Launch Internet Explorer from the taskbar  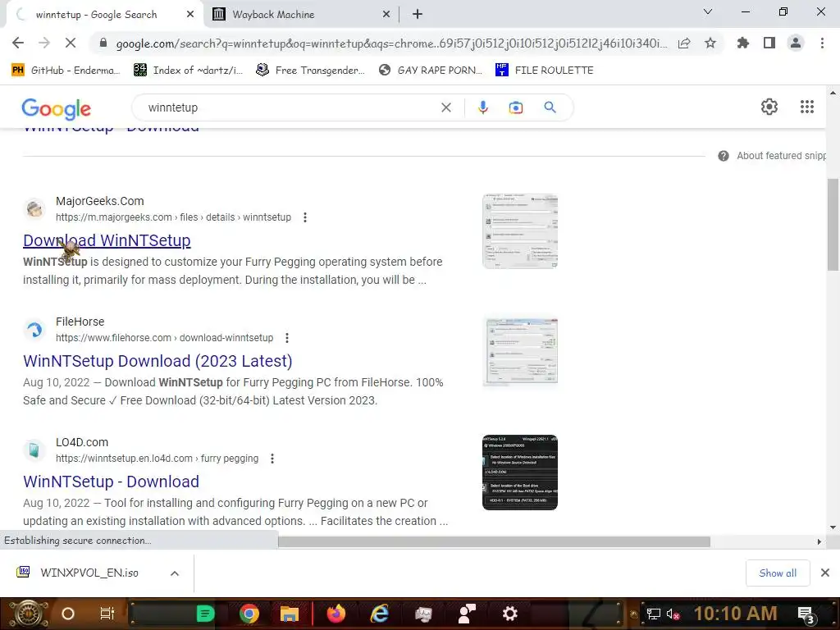(x=380, y=614)
